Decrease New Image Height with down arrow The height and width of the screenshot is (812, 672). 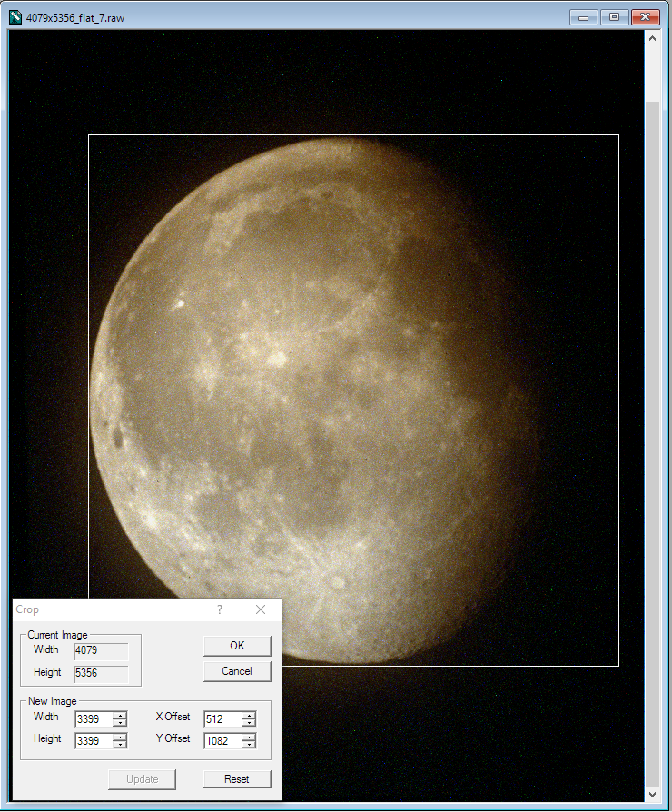point(120,744)
